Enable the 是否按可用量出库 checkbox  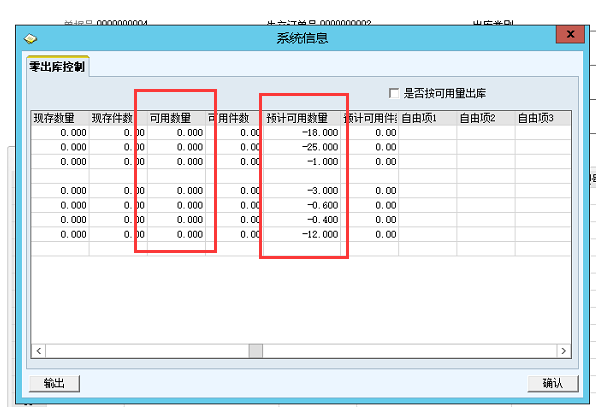click(x=394, y=93)
